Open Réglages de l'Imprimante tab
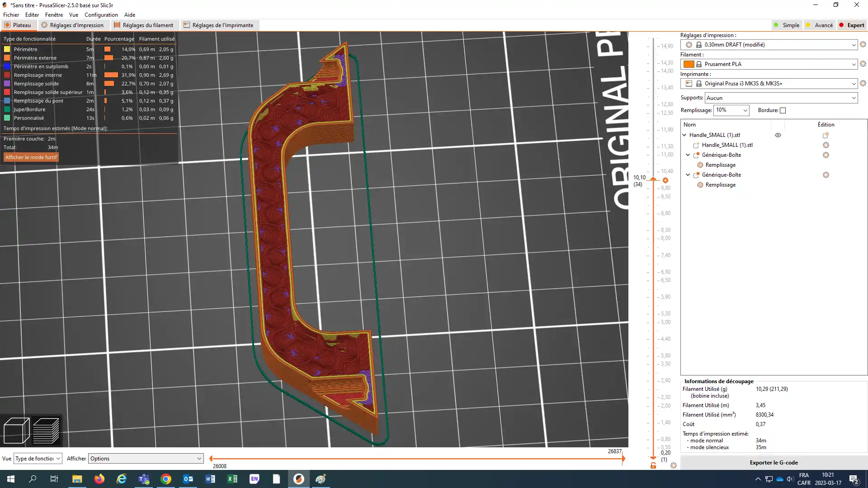Image resolution: width=868 pixels, height=488 pixels. (x=219, y=25)
